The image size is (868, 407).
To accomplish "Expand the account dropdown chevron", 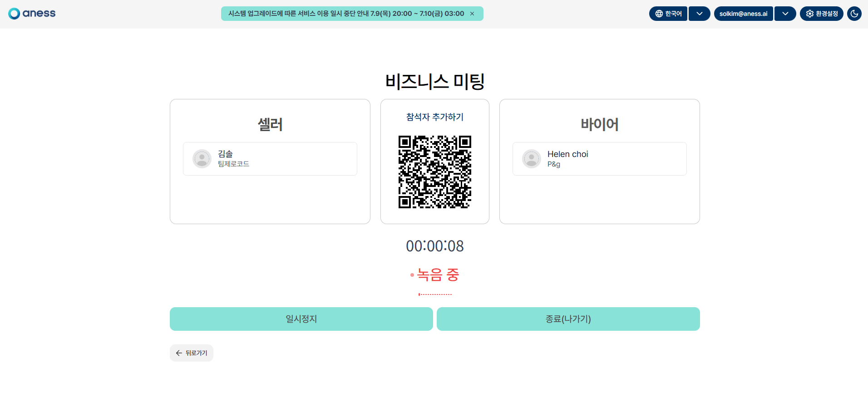I will [x=785, y=14].
